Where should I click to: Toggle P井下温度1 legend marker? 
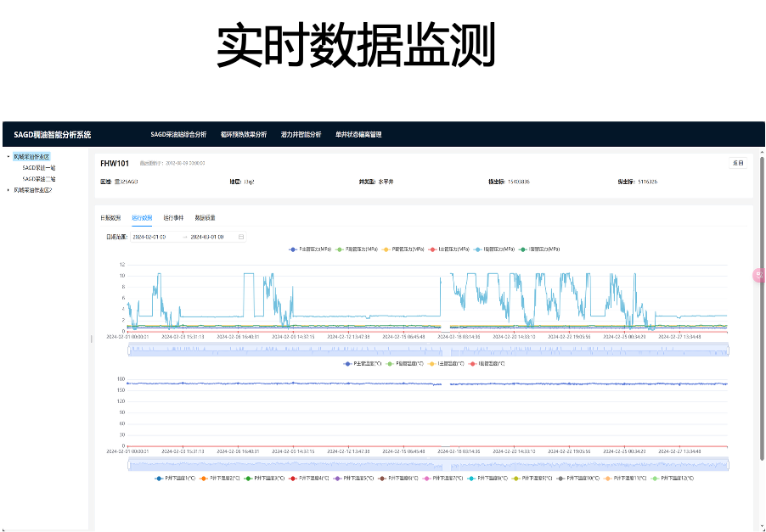(x=160, y=479)
